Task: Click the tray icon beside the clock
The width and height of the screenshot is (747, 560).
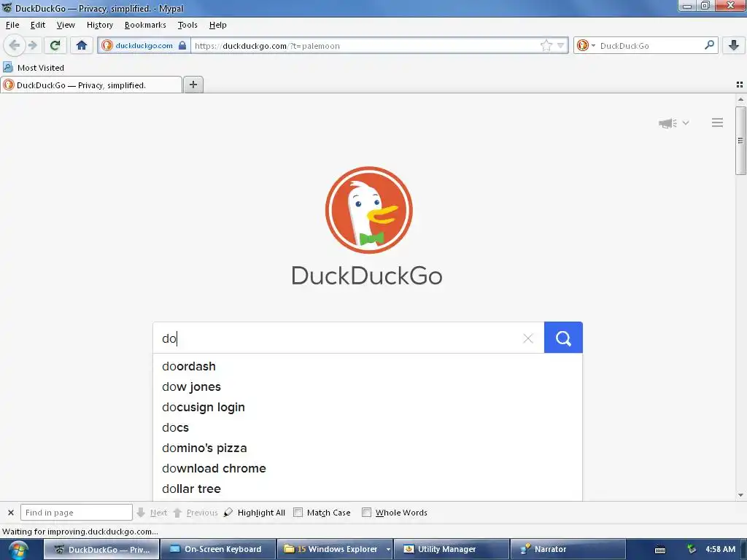Action: [x=691, y=549]
